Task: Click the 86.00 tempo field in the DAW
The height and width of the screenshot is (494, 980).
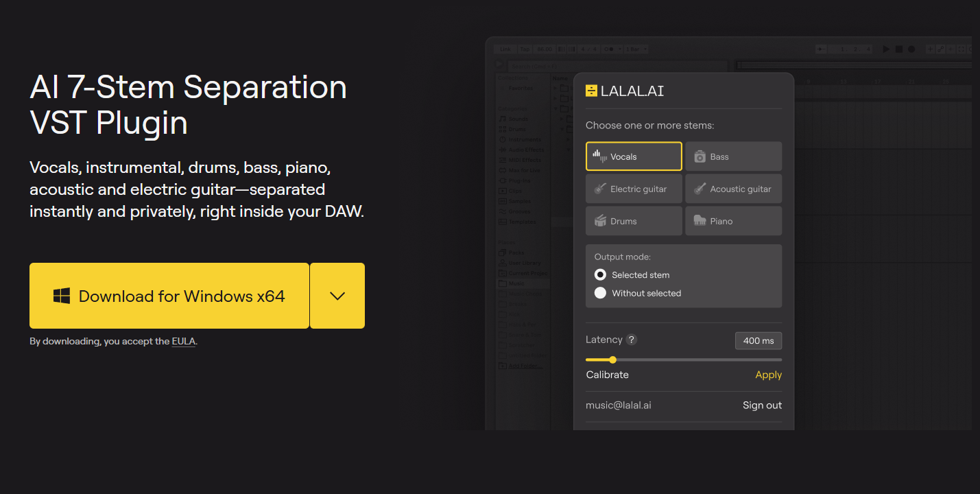Action: point(545,49)
